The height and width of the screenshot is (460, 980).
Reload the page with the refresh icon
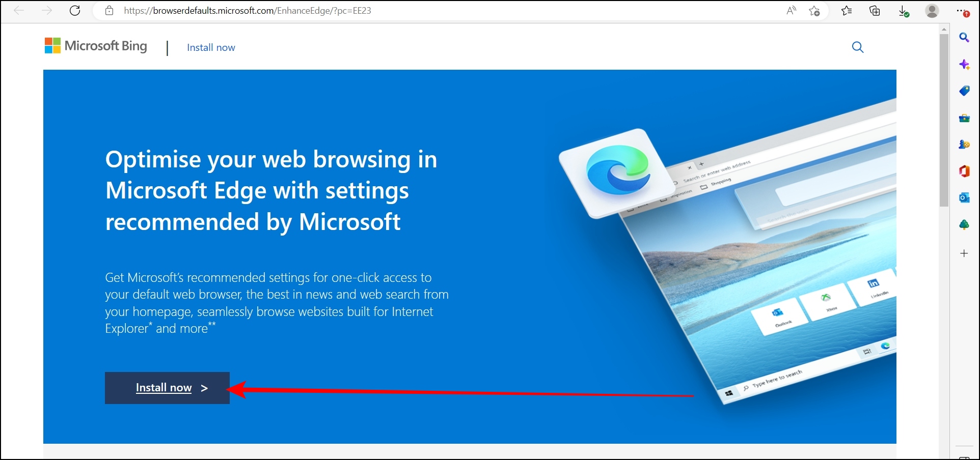pos(75,11)
